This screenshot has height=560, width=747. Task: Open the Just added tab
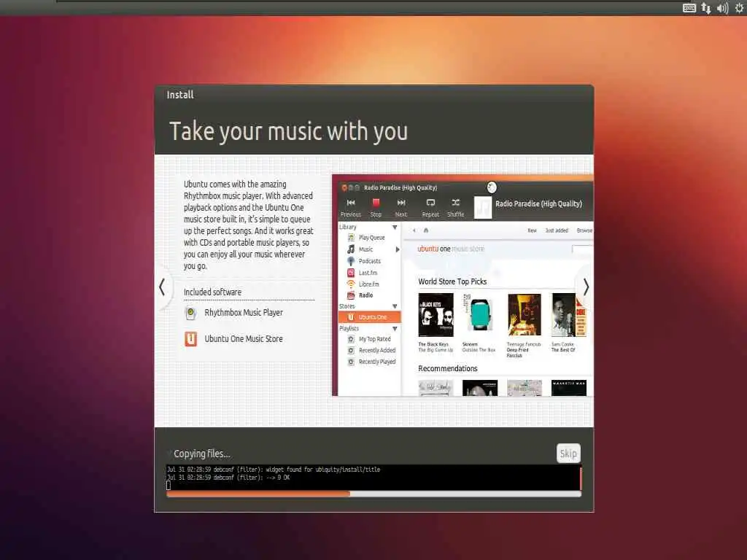point(557,230)
